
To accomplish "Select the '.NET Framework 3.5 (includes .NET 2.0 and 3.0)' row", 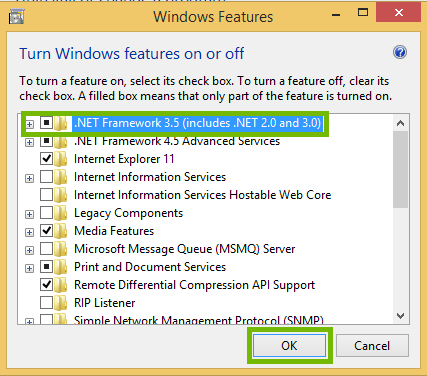I will pos(197,123).
